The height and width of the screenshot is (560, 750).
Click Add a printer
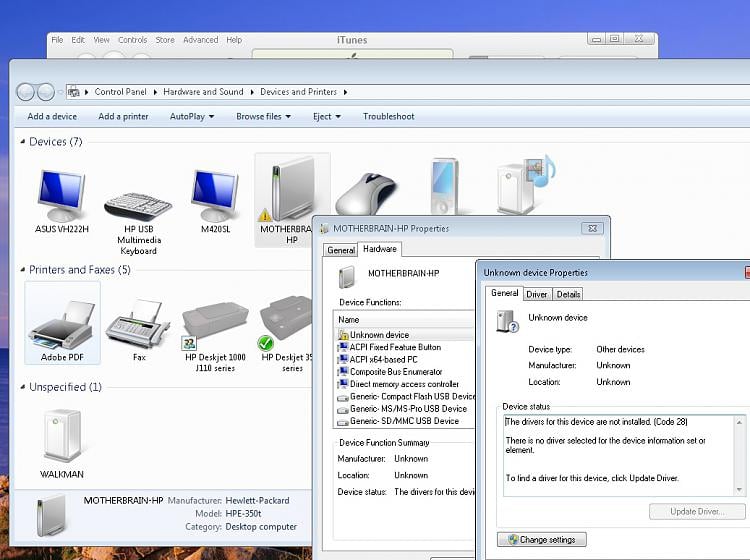123,116
